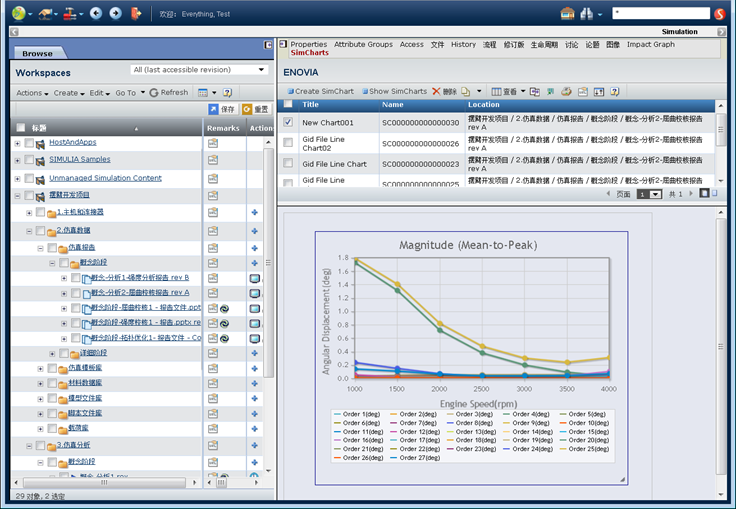The height and width of the screenshot is (509, 736).
Task: Click the logout door icon
Action: (x=136, y=13)
